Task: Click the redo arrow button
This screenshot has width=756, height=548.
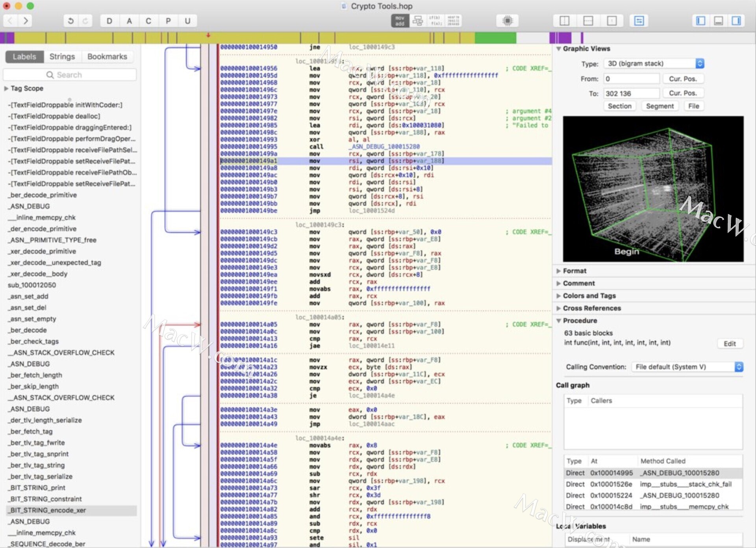Action: [85, 20]
